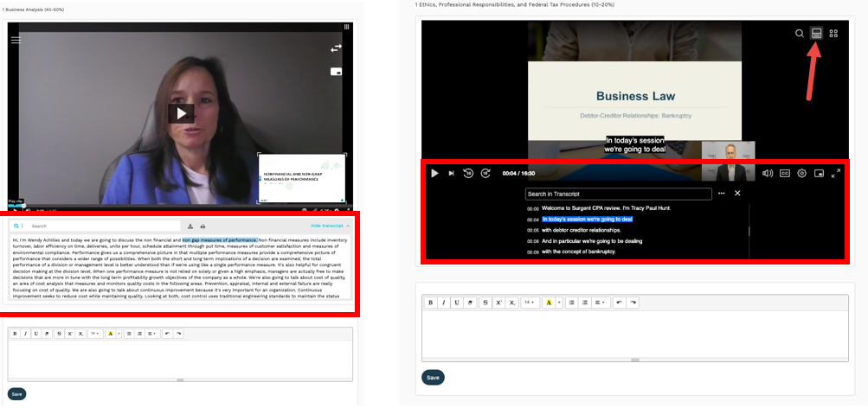Image resolution: width=868 pixels, height=408 pixels.
Task: Rewind Business Law video 10 seconds
Action: point(468,173)
